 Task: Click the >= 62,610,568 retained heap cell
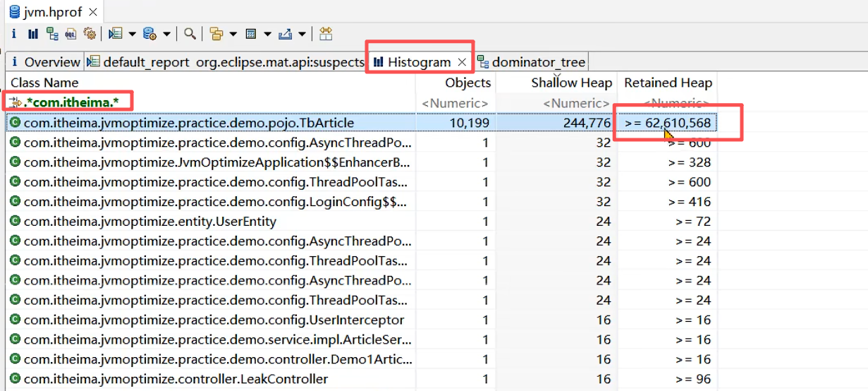pos(668,123)
